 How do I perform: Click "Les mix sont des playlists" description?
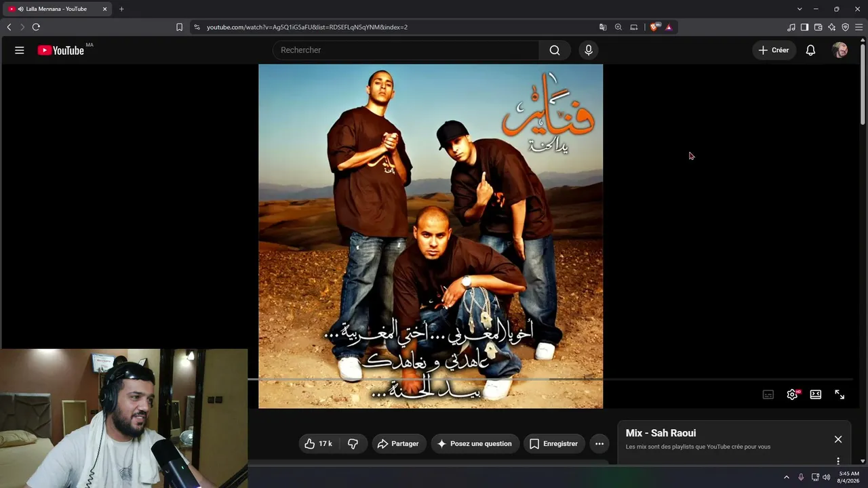(698, 447)
